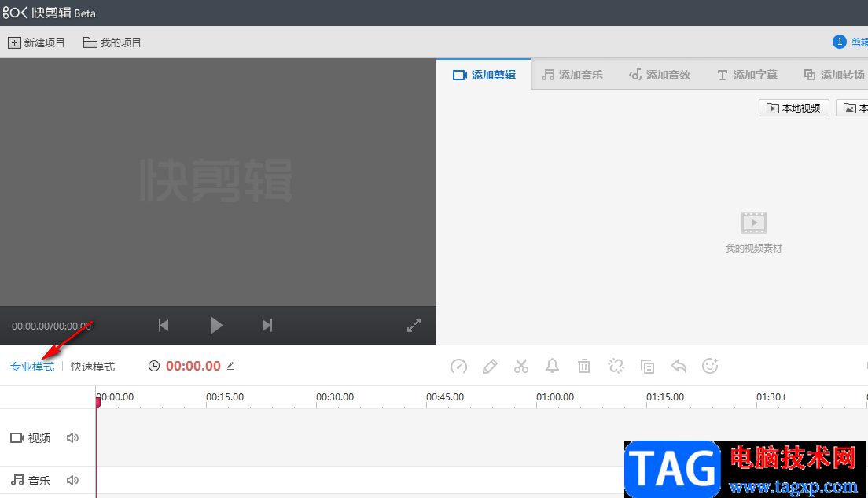Click the clock icon beside timecode

click(x=154, y=366)
